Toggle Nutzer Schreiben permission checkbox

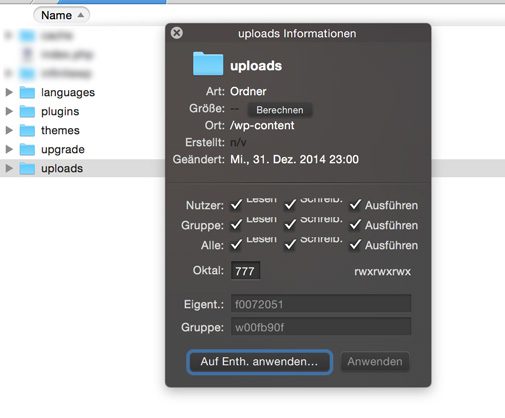coord(290,205)
